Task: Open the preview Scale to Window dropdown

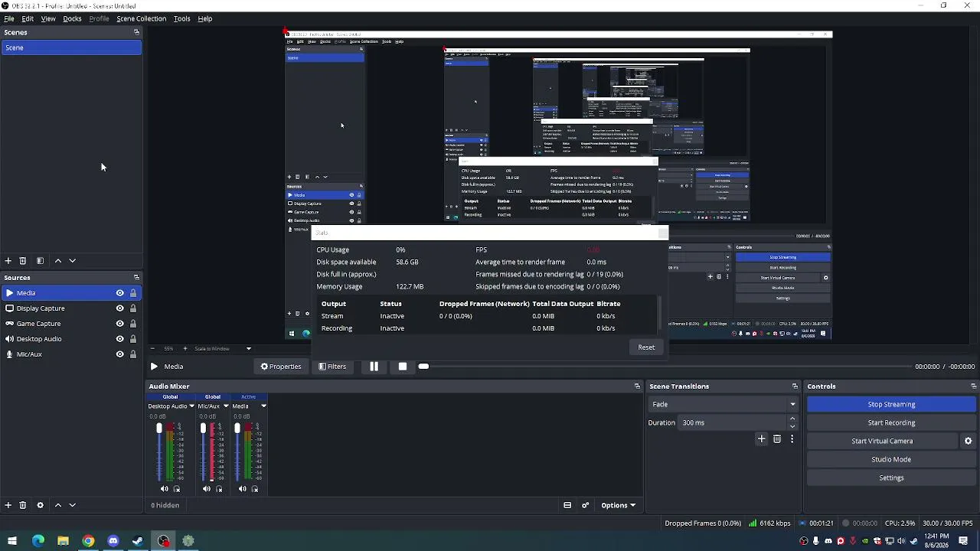Action: point(223,349)
